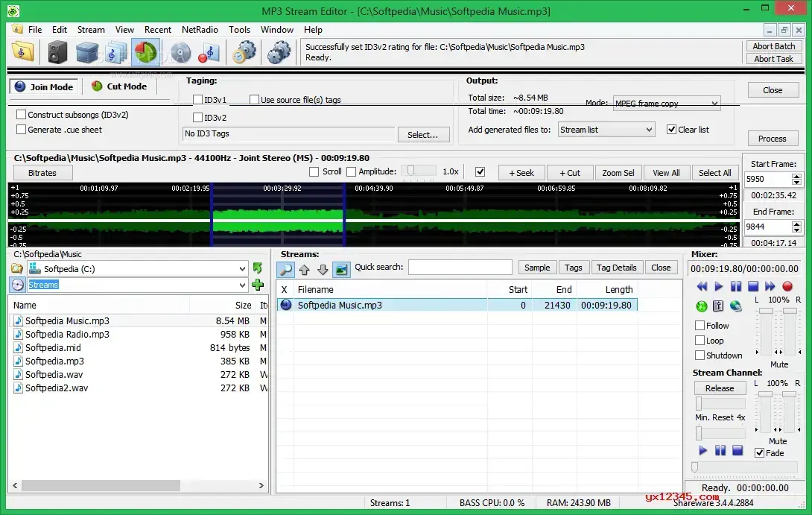The image size is (812, 515).
Task: Select the pie chart split/join toolbar icon
Action: (x=145, y=52)
